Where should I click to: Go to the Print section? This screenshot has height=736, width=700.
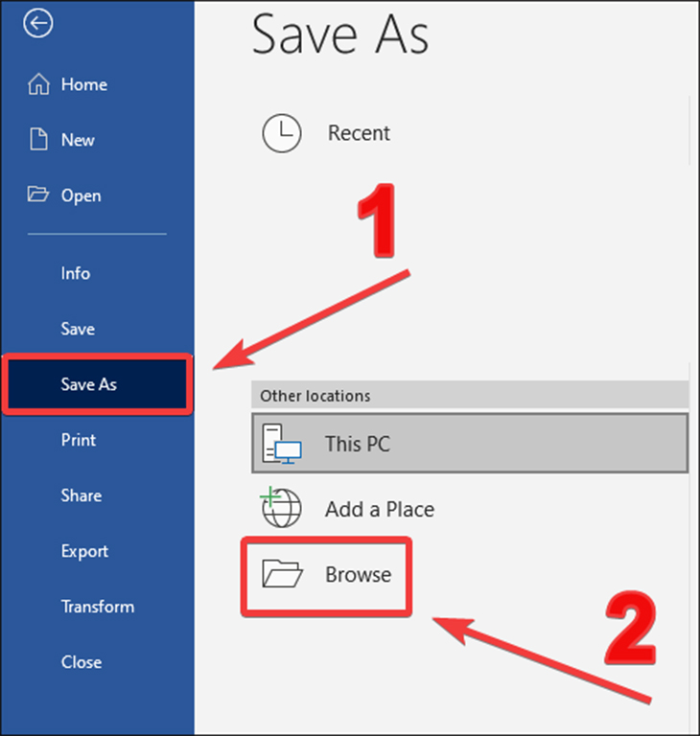click(x=79, y=440)
